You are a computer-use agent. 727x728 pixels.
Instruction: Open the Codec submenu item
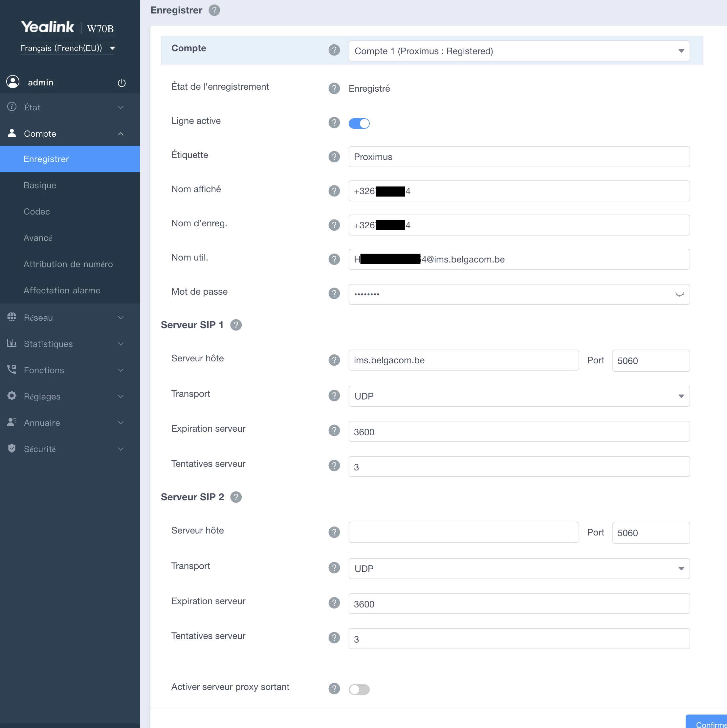[x=36, y=211]
